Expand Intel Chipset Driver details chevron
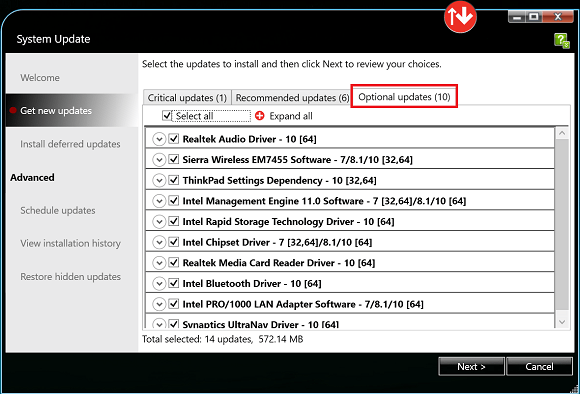The height and width of the screenshot is (394, 580). click(x=159, y=242)
